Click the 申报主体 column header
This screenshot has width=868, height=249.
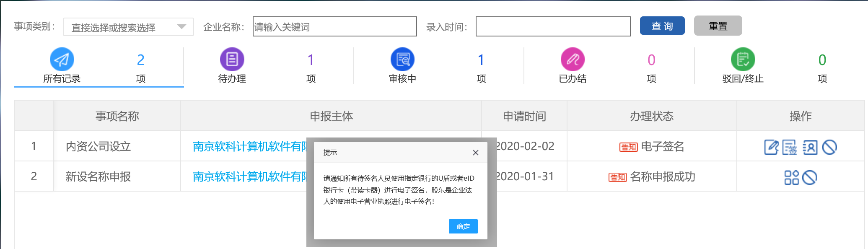click(x=332, y=116)
